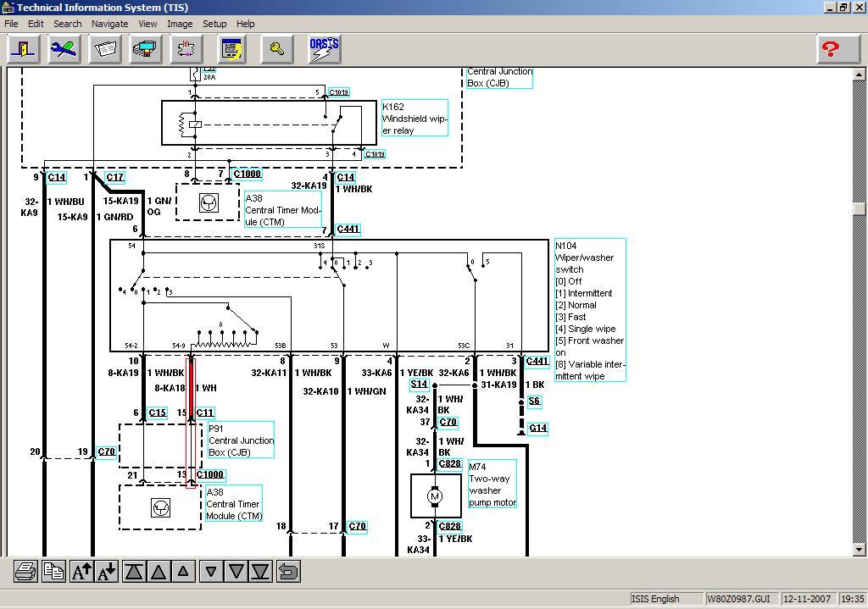Open the Image menu

click(179, 24)
